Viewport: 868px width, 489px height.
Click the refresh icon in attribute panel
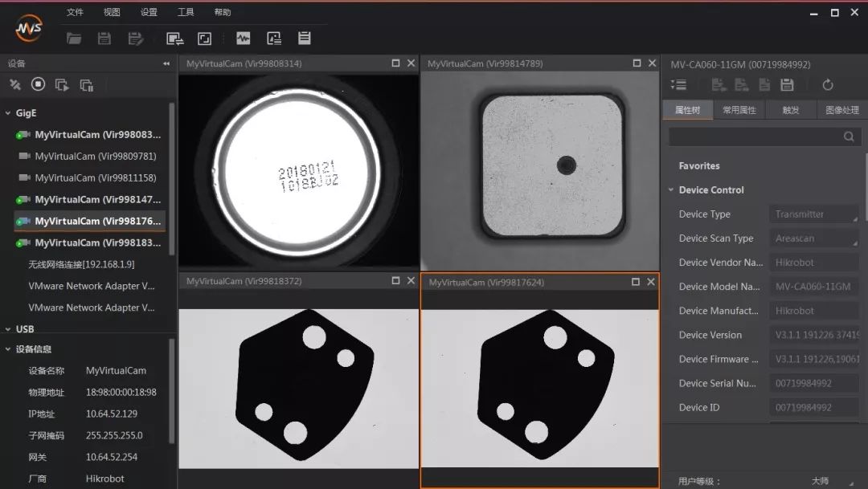828,85
